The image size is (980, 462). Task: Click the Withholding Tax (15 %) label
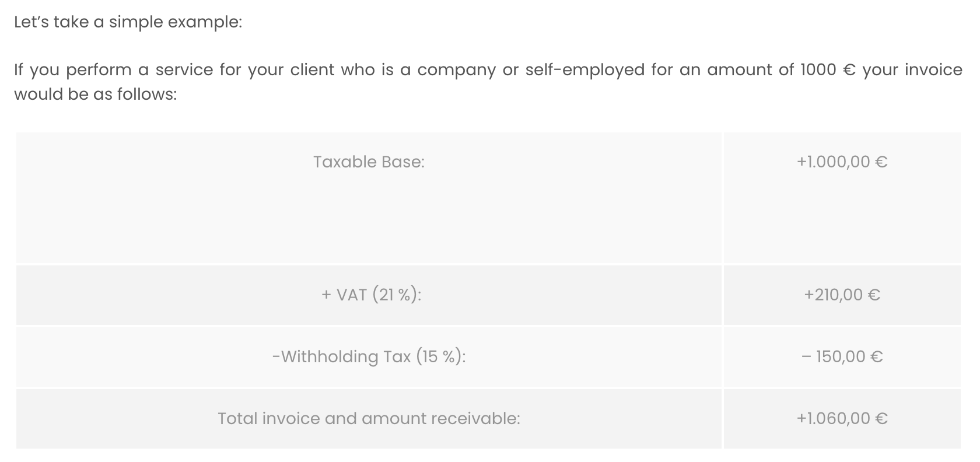[x=369, y=356]
